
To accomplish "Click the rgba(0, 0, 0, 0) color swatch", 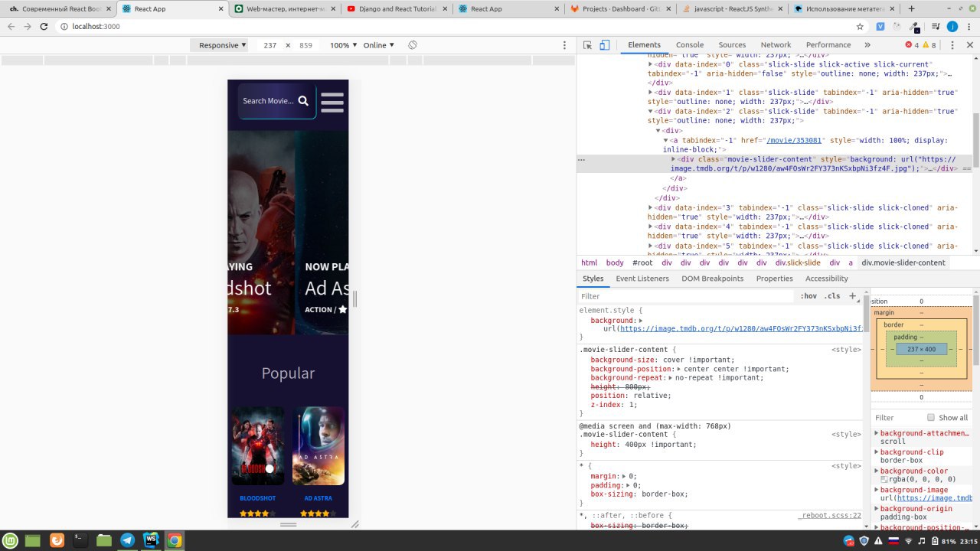I will 884,479.
